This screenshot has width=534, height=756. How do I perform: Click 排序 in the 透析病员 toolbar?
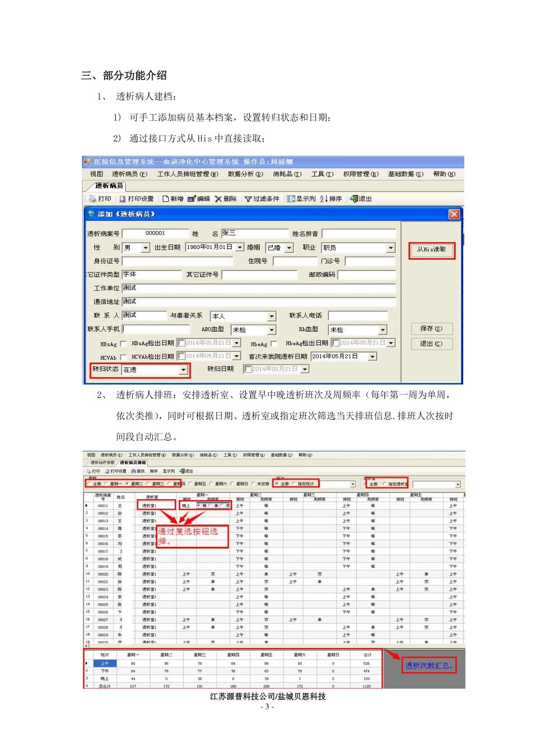(x=331, y=199)
